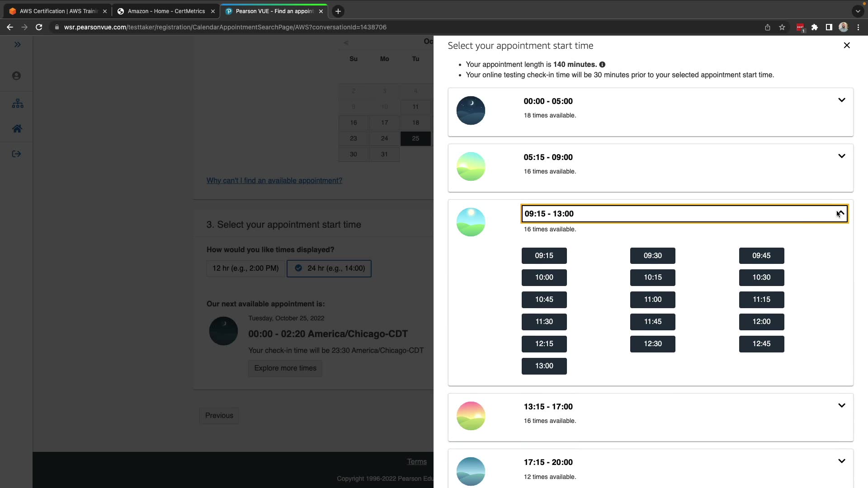
Task: Bookmark this page with star icon
Action: tap(782, 27)
